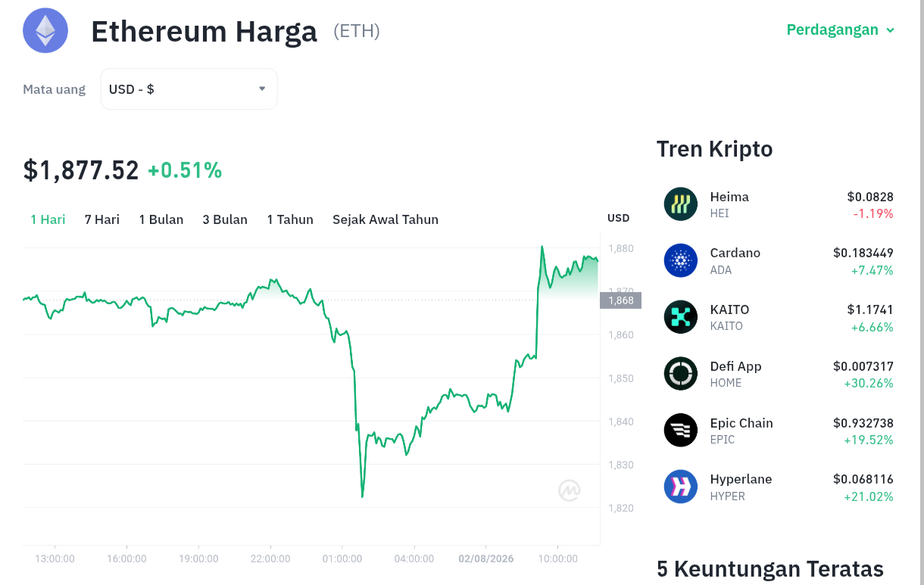Activate the 1 Hari timeframe

[x=48, y=219]
